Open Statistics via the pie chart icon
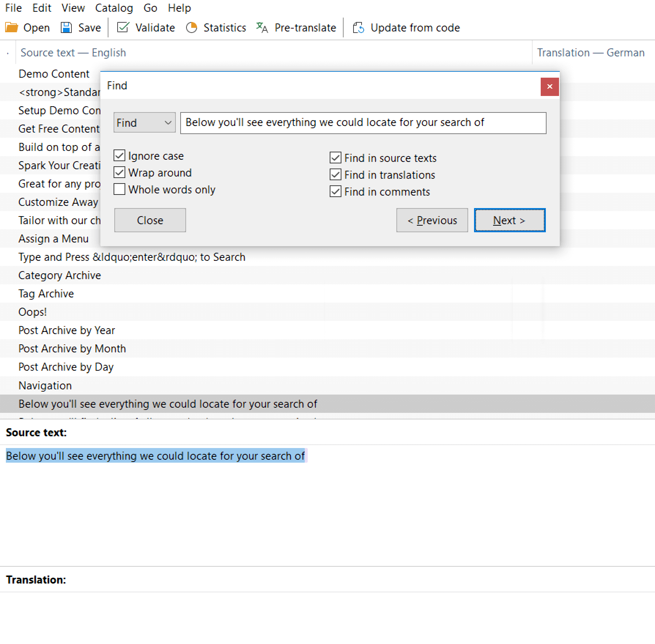The width and height of the screenshot is (655, 644). pos(192,27)
